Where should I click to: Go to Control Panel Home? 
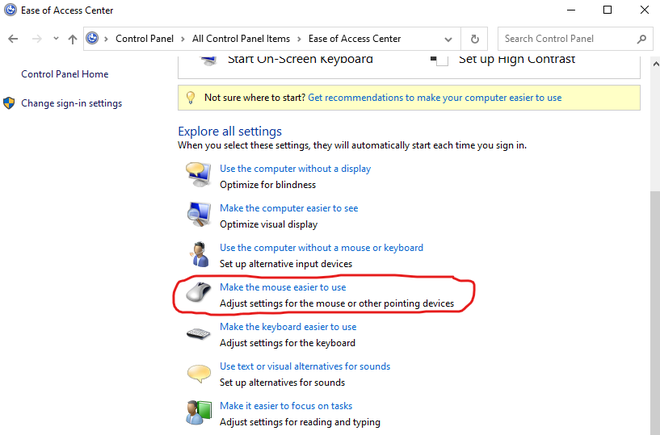coord(65,74)
